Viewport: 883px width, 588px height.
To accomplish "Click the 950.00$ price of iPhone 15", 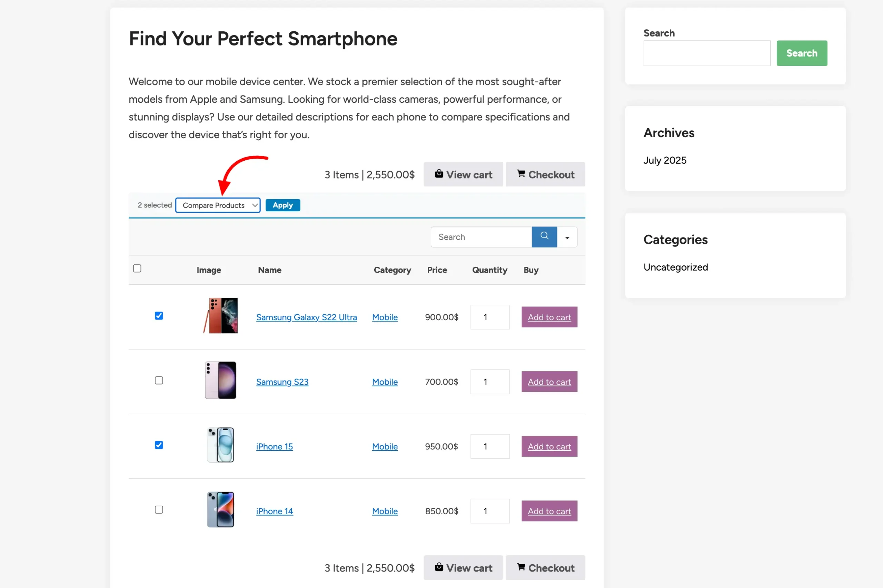I will 442,447.
